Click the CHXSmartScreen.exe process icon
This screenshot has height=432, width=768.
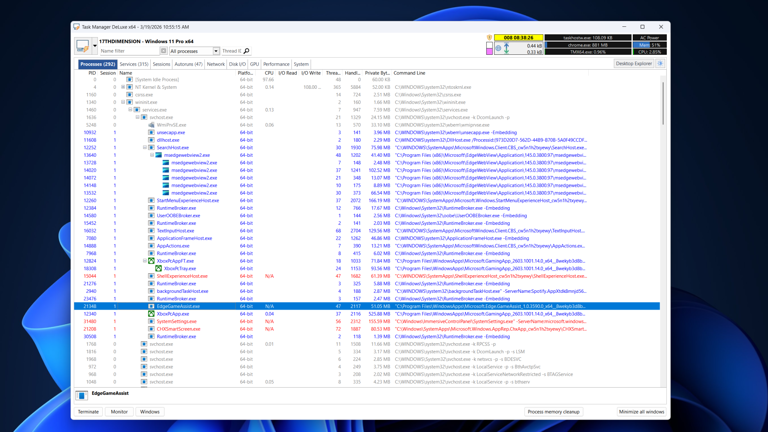click(151, 329)
